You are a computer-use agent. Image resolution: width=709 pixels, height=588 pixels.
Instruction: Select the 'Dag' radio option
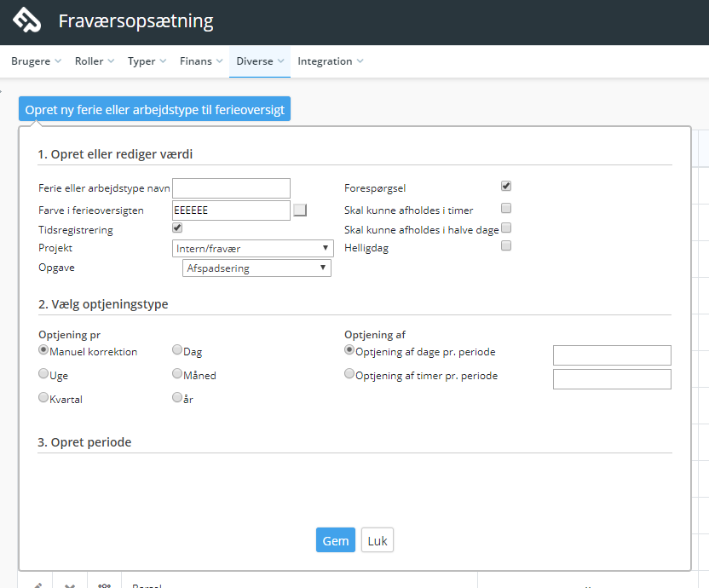(177, 349)
